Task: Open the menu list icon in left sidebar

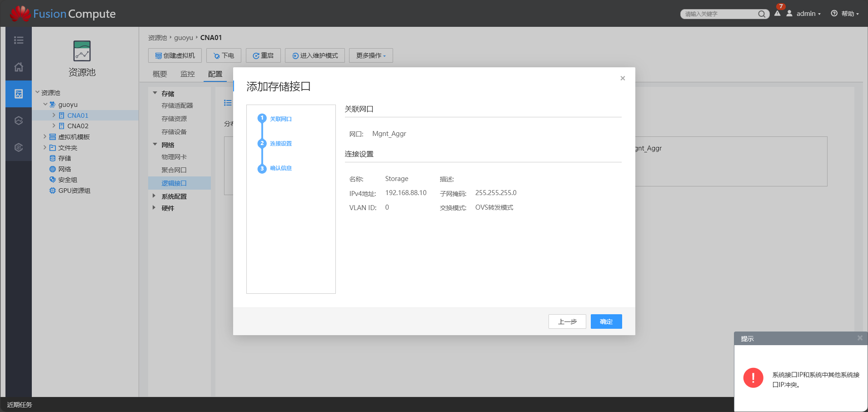Action: 19,40
